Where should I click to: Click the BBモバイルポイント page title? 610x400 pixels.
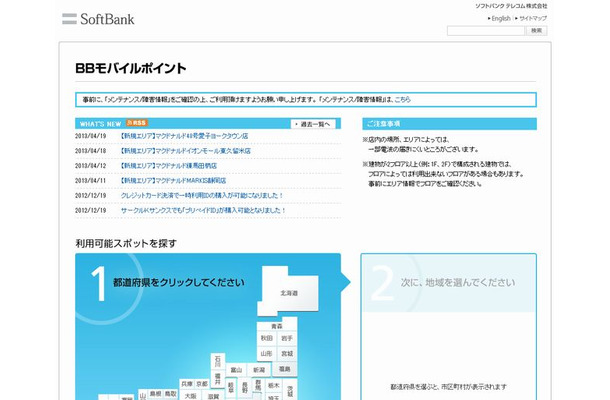pyautogui.click(x=131, y=68)
